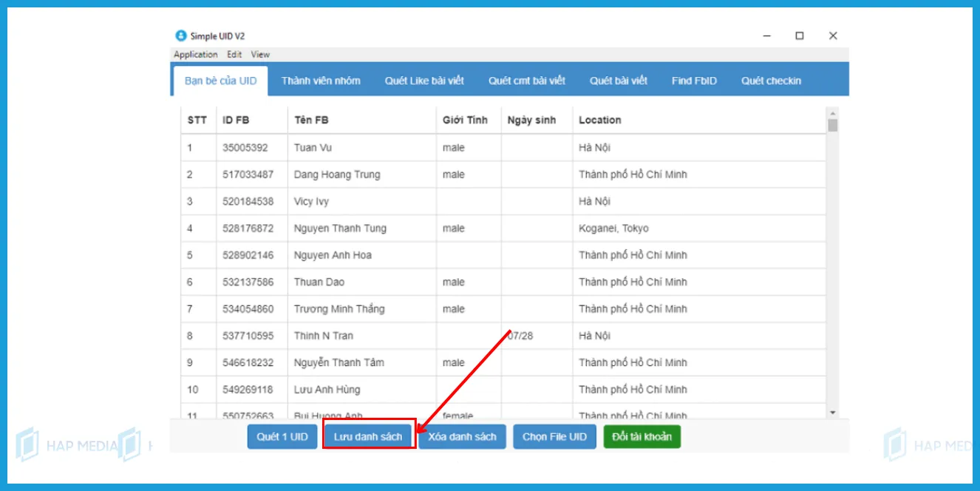
Task: Switch to the Quét checkin tab
Action: pos(772,81)
